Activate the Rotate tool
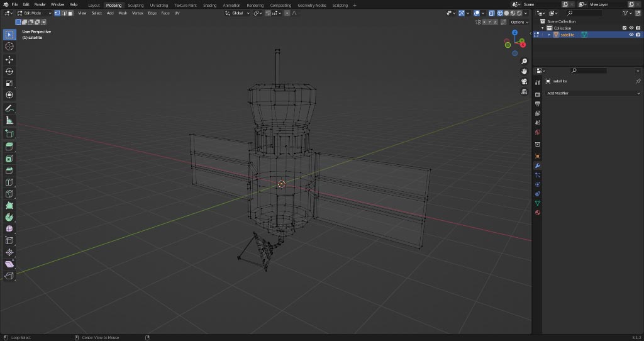Viewport: 644px width, 341px height. tap(9, 71)
